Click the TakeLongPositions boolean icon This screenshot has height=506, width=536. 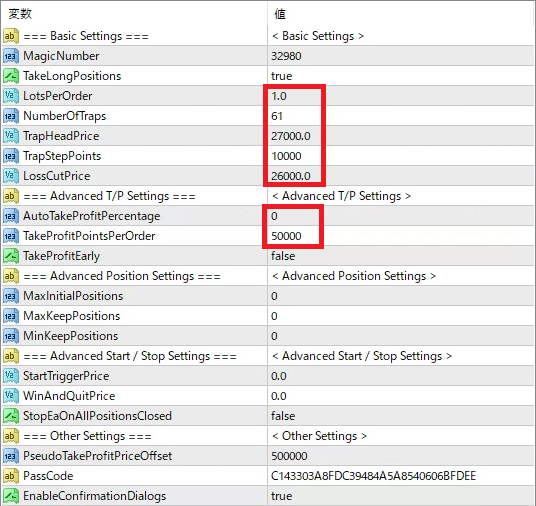[11, 76]
